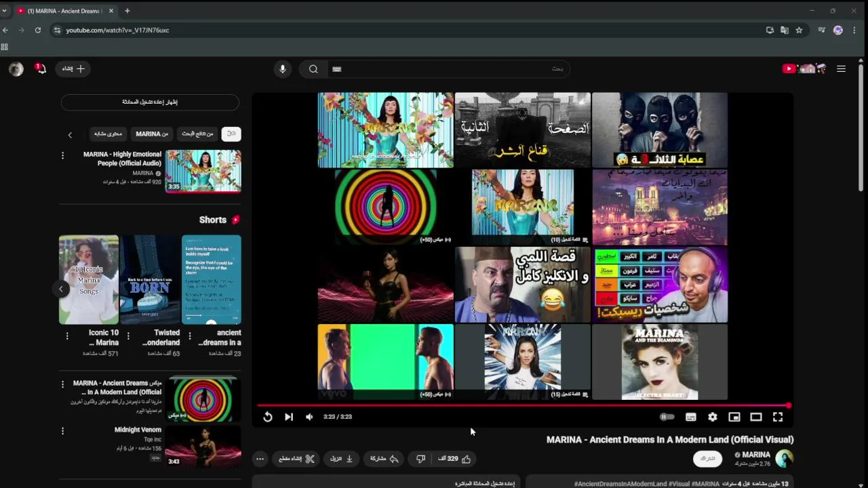Like the video with 329K likes
This screenshot has height=488, width=868.
[x=455, y=459]
